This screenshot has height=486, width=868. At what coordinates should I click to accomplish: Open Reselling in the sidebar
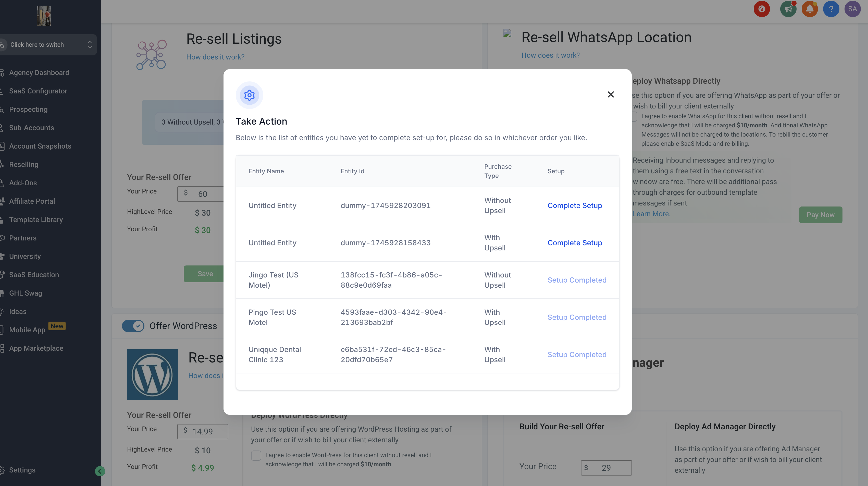[23, 164]
